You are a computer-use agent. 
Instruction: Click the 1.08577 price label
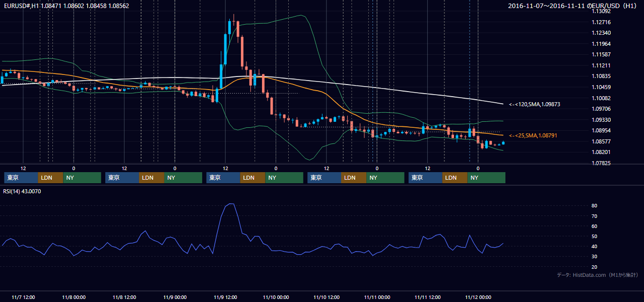point(601,141)
